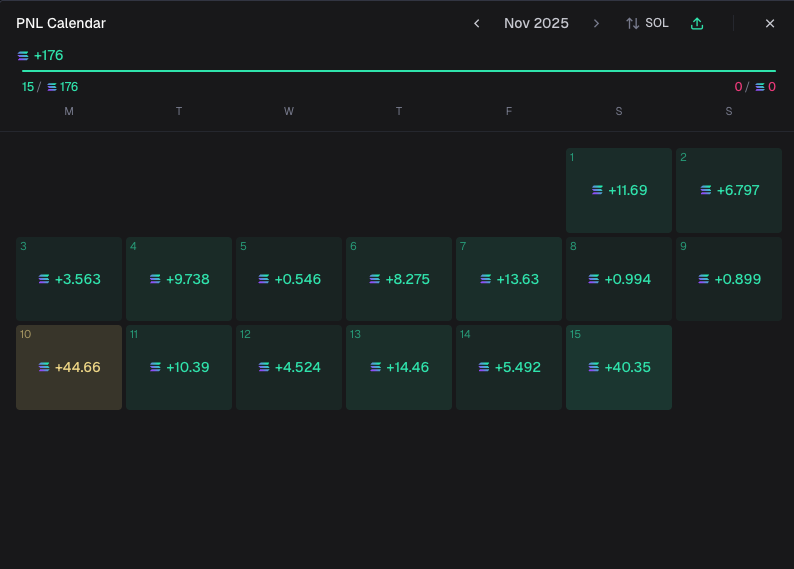Click the share/export upload icon
Screen dimensions: 794x569
697,23
